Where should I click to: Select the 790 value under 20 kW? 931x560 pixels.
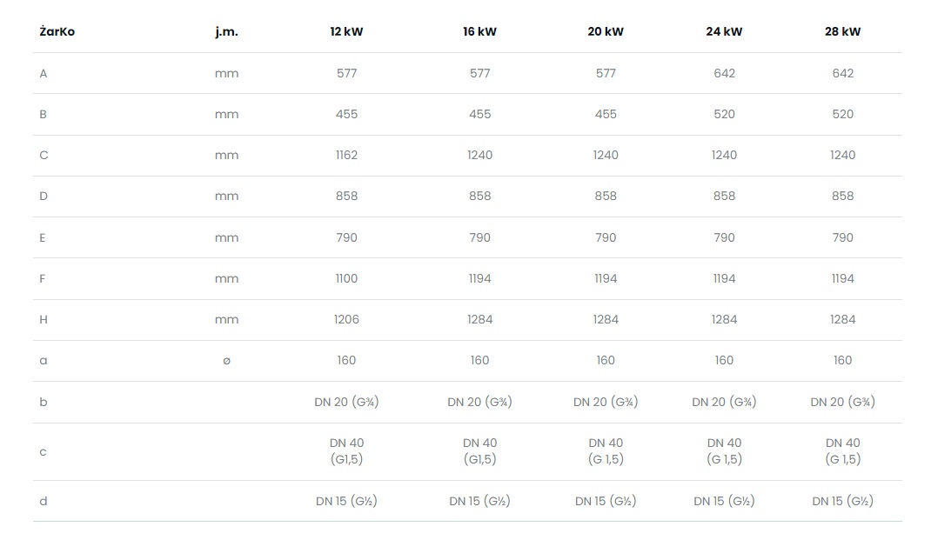[x=606, y=238]
